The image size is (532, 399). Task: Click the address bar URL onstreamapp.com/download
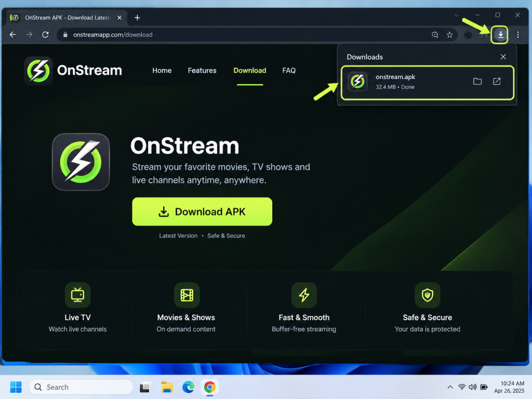click(113, 35)
